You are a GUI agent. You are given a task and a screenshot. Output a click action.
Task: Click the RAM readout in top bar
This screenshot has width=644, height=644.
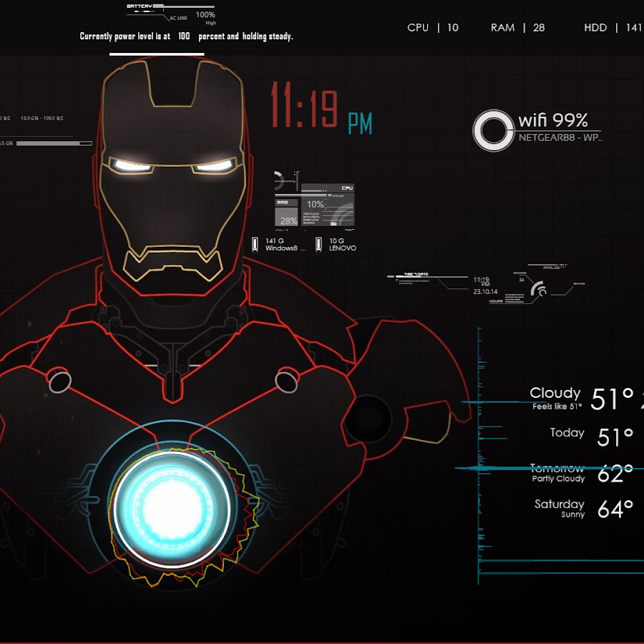pos(517,27)
